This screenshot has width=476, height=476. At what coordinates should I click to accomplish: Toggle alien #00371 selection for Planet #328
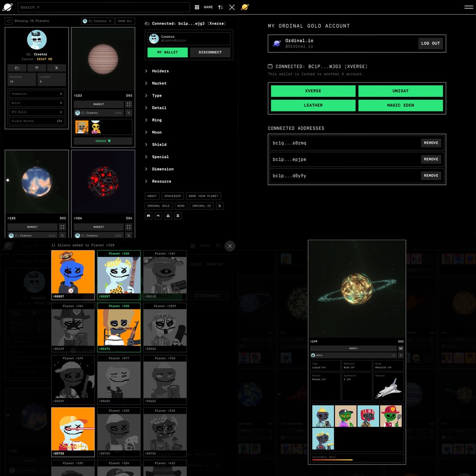119,327
